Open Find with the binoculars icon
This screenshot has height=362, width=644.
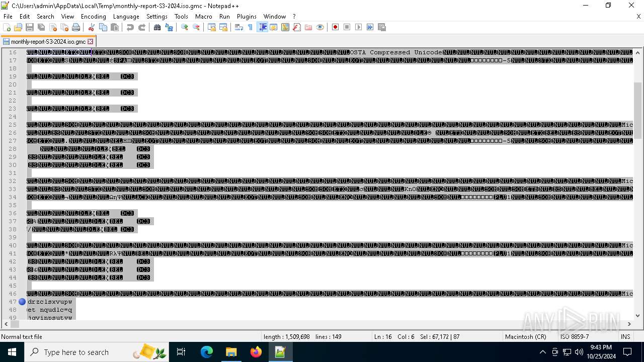click(x=157, y=27)
